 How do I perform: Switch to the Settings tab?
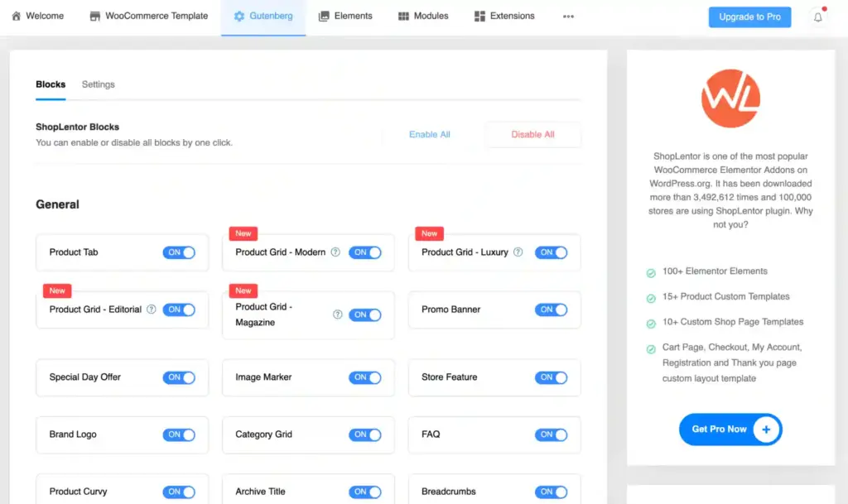[98, 84]
